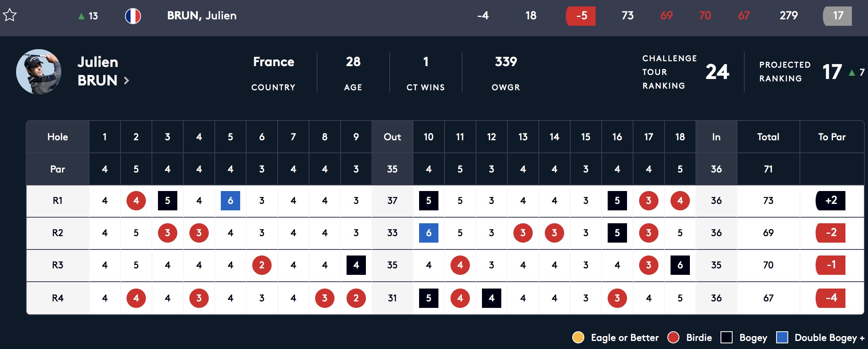Click the To Par column header
868x349 pixels.
pos(832,137)
